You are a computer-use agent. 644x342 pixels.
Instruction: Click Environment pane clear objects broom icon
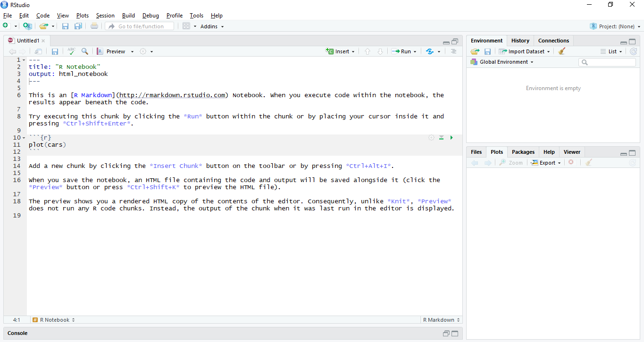[x=561, y=51]
